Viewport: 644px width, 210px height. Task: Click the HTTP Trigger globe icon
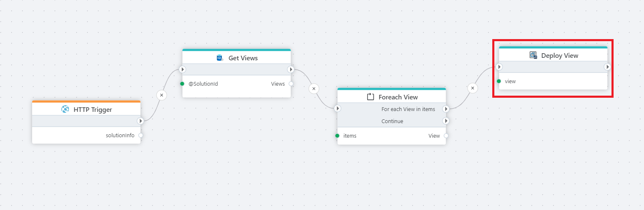tap(65, 109)
